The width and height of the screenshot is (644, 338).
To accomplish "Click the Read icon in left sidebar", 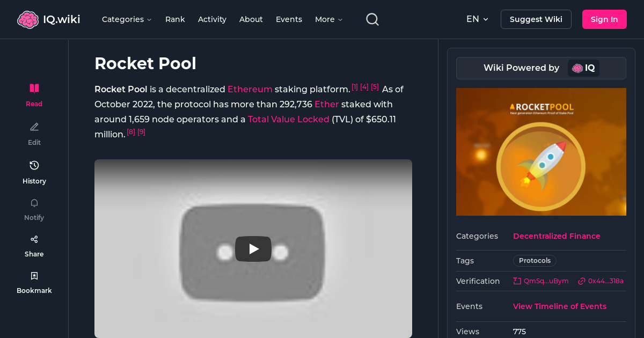I will click(34, 87).
